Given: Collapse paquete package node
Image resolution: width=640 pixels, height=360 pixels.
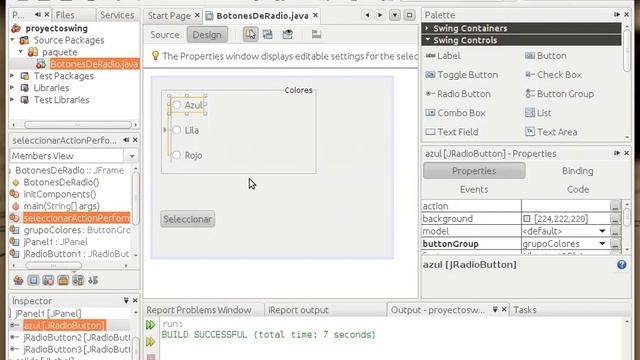Looking at the screenshot, I should coord(21,52).
